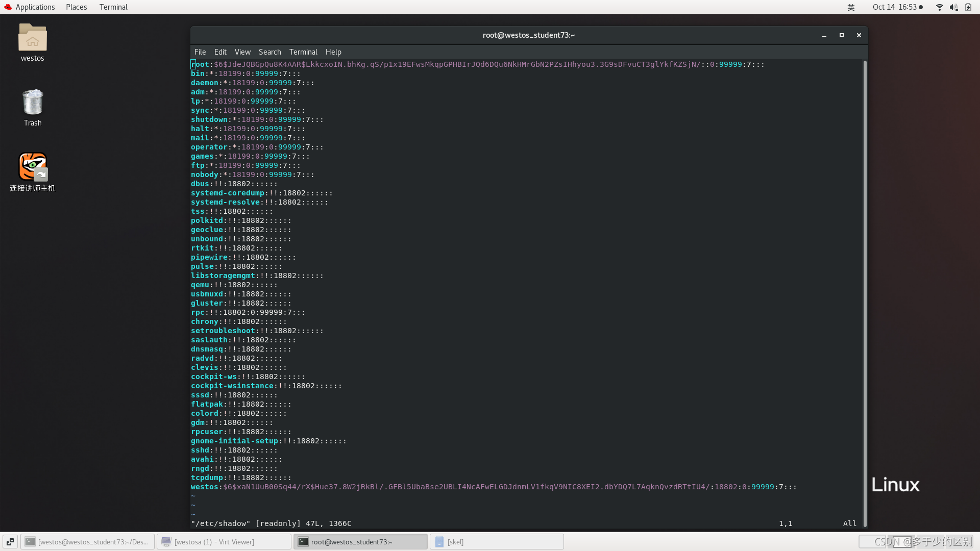Click the terminal's vertical scrollbar

coord(865,293)
